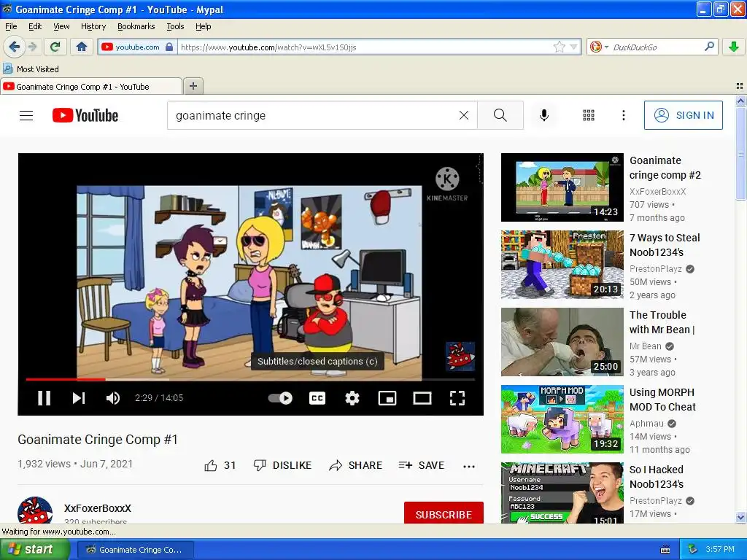The width and height of the screenshot is (747, 560).
Task: Switch to theater mode
Action: click(422, 398)
